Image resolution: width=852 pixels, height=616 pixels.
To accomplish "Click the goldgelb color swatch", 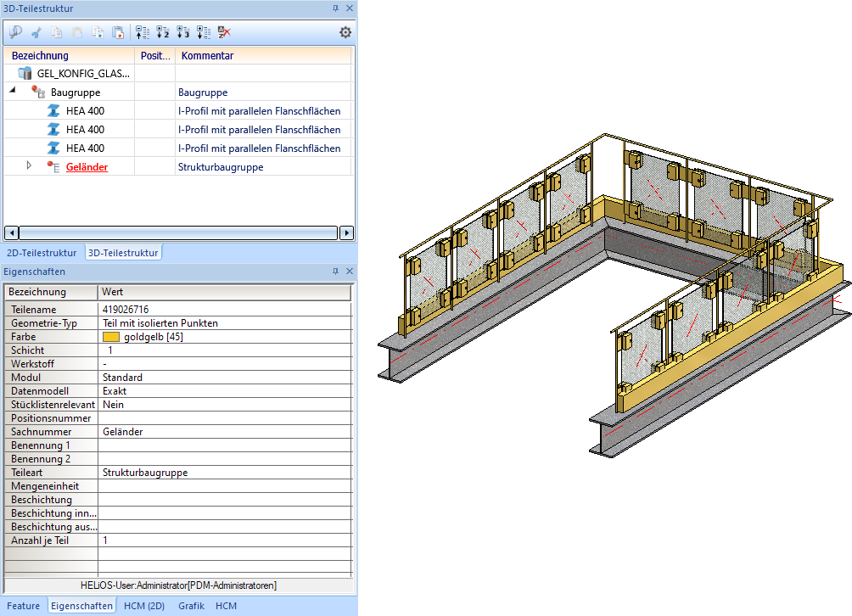I will point(110,337).
